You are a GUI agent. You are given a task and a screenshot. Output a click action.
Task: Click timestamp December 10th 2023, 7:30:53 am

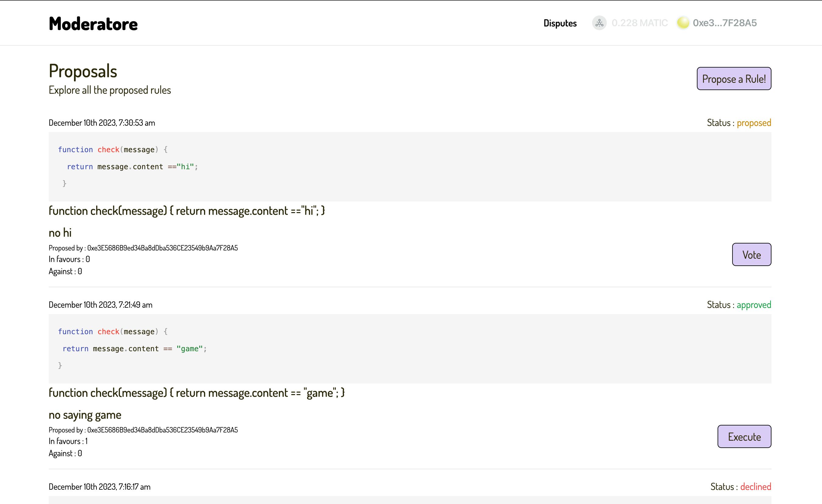click(102, 123)
